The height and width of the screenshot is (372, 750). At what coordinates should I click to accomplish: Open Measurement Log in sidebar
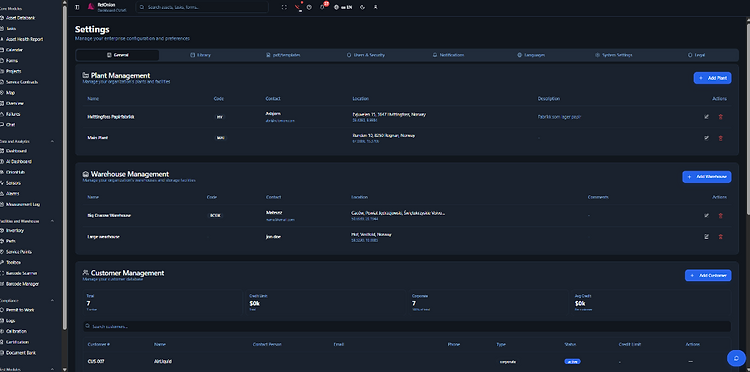(23, 204)
